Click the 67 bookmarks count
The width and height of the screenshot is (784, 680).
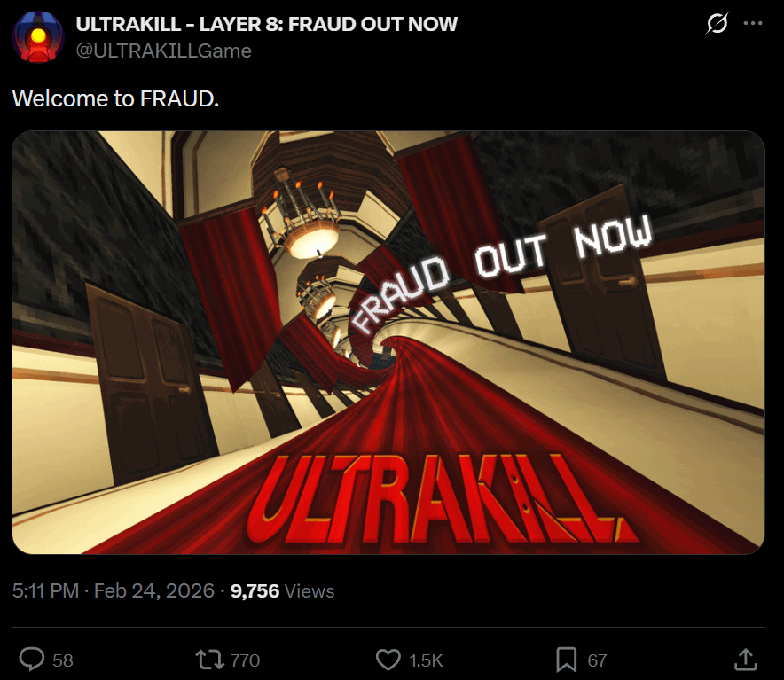point(597,660)
